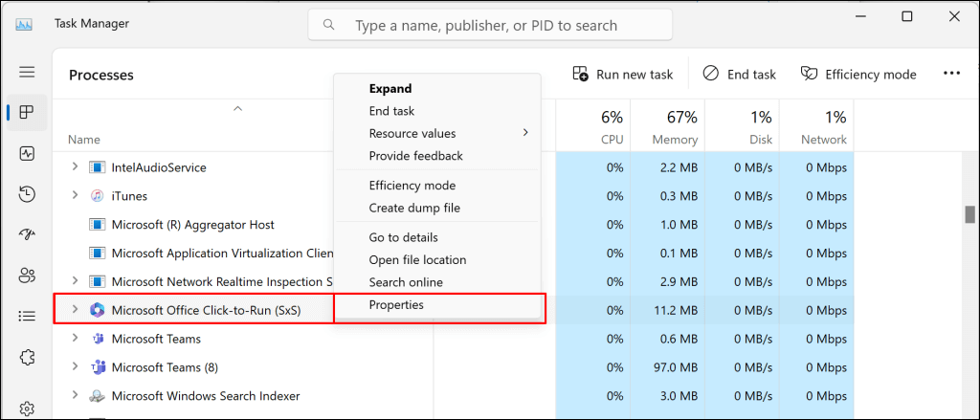This screenshot has width=980, height=420.
Task: Click the Run new task button
Action: click(622, 75)
